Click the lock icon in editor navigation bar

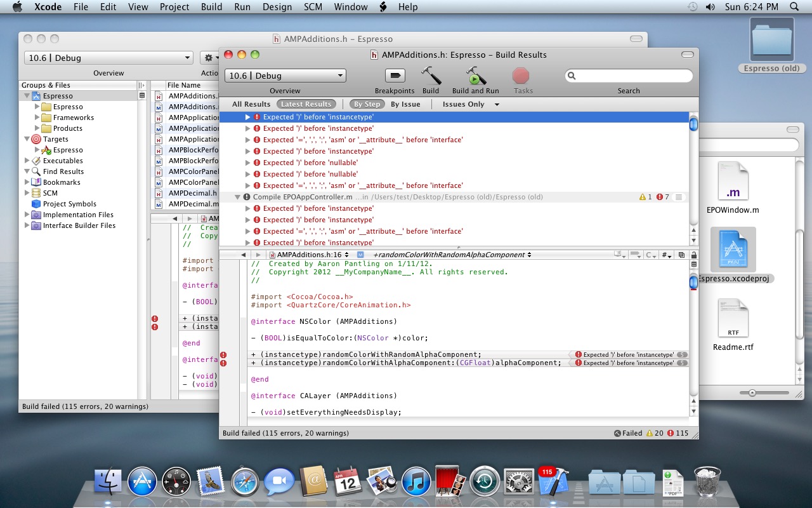693,255
